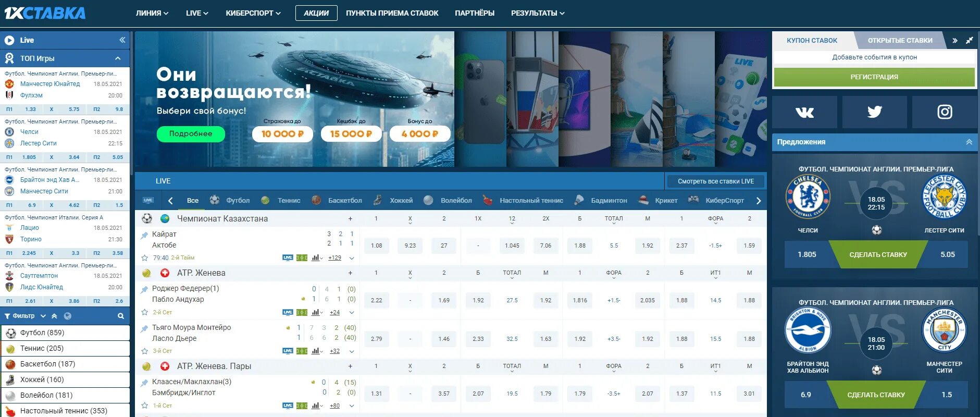980x417 pixels.
Task: Open the КИБЕРСПОРТ dropdown menu
Action: [253, 13]
